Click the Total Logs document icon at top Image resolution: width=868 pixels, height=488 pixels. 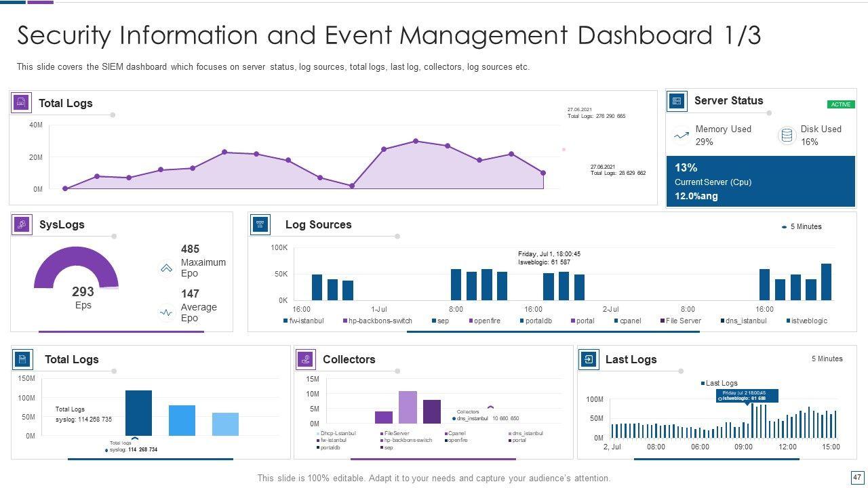(x=22, y=103)
